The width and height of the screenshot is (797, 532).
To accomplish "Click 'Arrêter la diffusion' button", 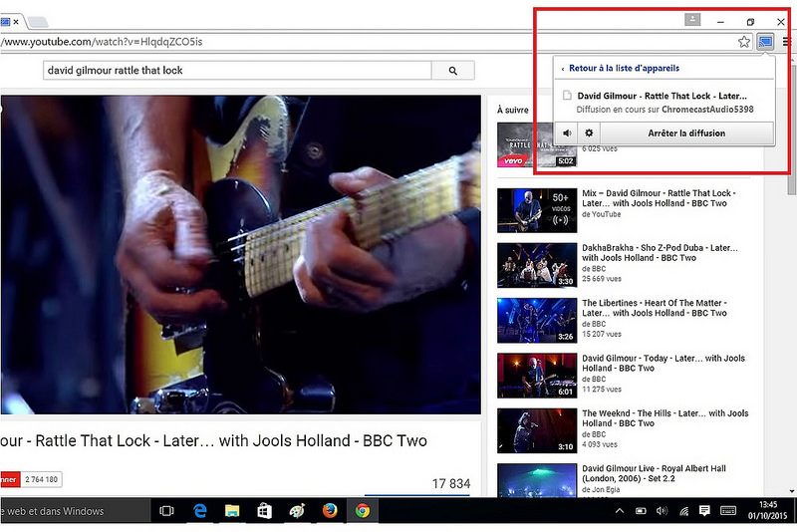I will click(x=686, y=133).
